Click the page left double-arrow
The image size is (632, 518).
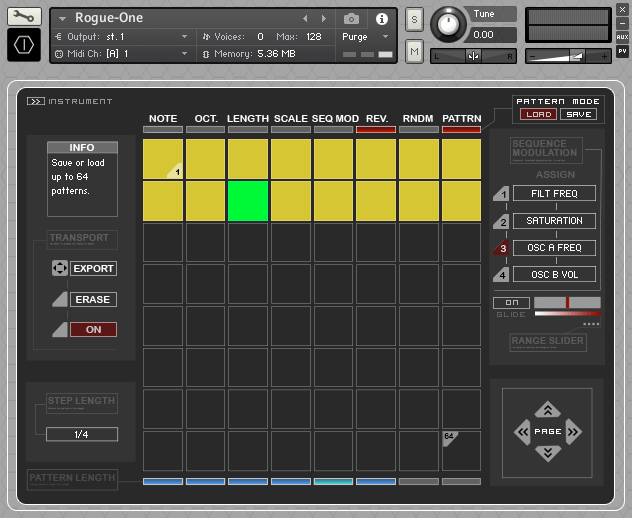(x=521, y=432)
